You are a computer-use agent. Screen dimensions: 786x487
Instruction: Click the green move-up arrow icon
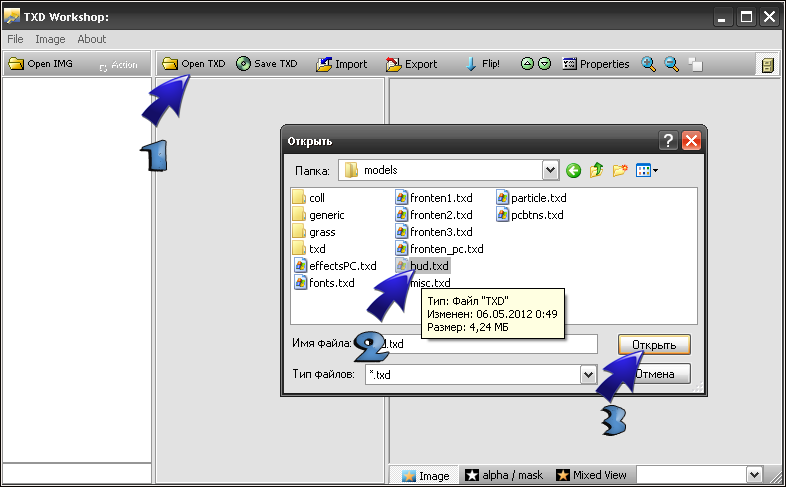coord(527,64)
